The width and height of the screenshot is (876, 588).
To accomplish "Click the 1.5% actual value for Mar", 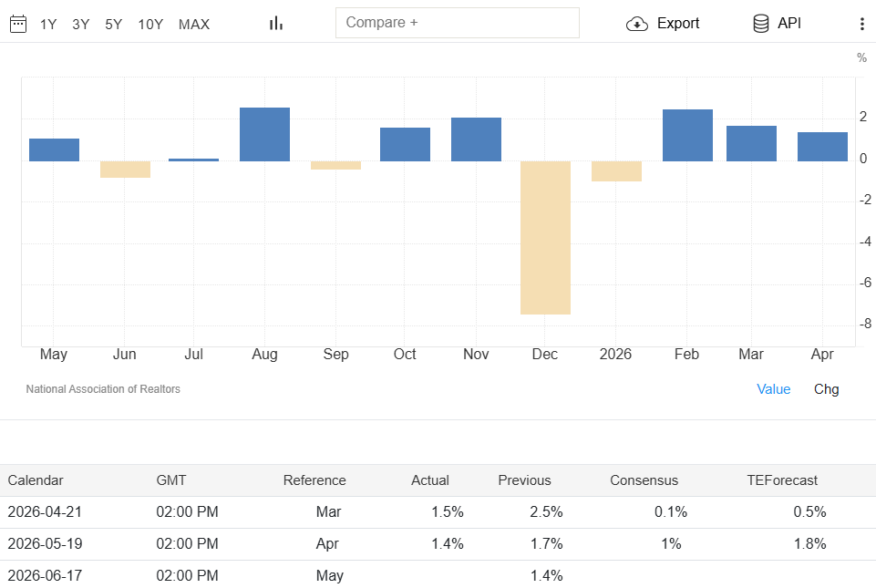I will tap(448, 512).
